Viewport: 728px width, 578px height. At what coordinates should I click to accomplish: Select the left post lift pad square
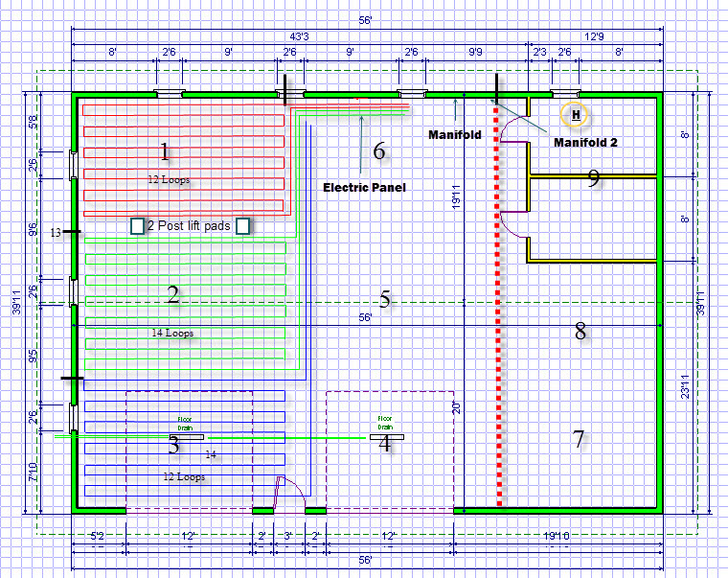pyautogui.click(x=137, y=225)
